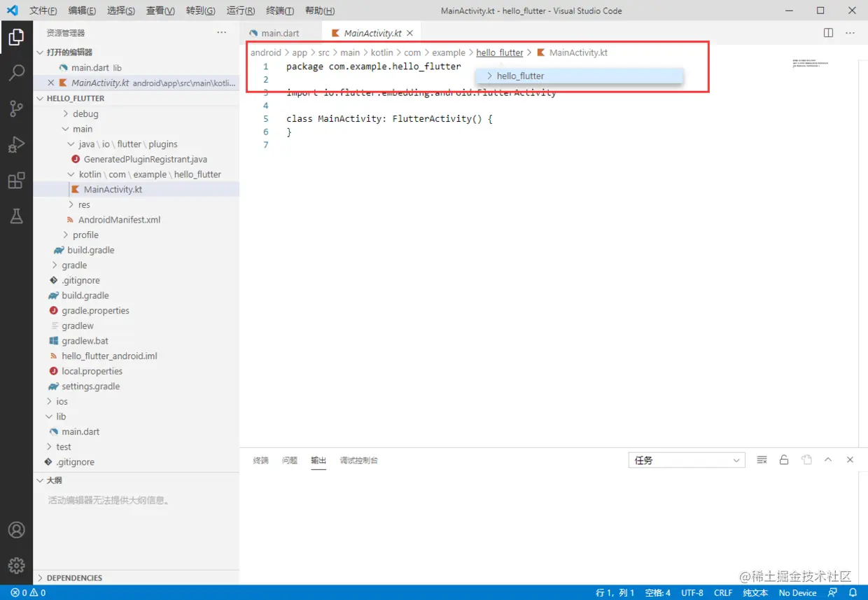The width and height of the screenshot is (868, 600).
Task: Open the 转到(G) menu
Action: (201, 11)
